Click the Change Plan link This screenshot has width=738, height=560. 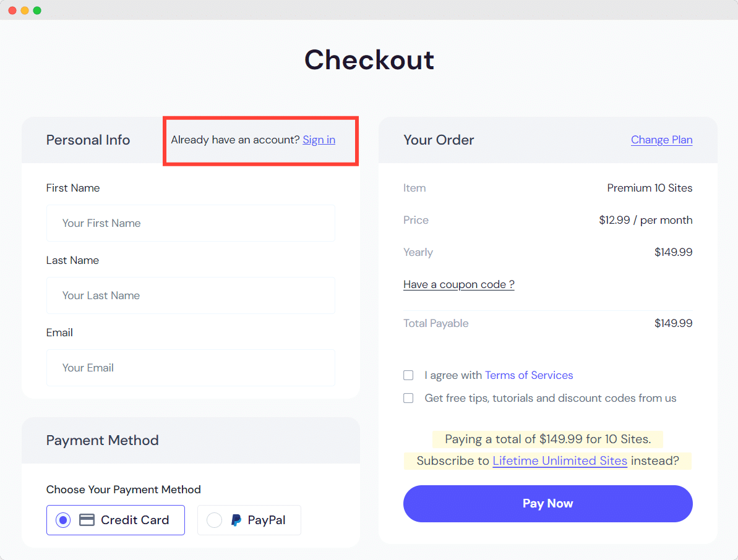661,140
